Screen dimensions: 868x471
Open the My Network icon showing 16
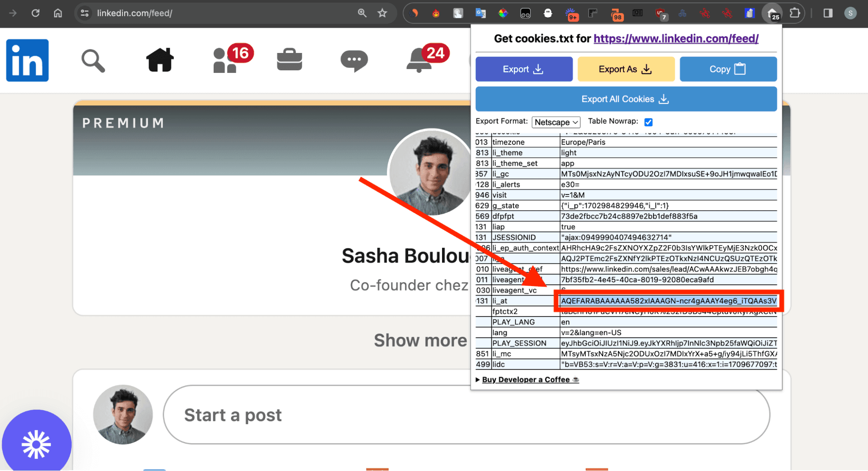point(226,61)
